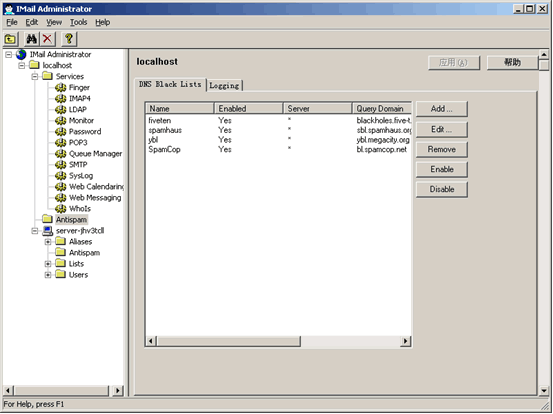Select the Web Messaging service icon
Image resolution: width=553 pixels, height=414 pixels.
pyautogui.click(x=60, y=198)
